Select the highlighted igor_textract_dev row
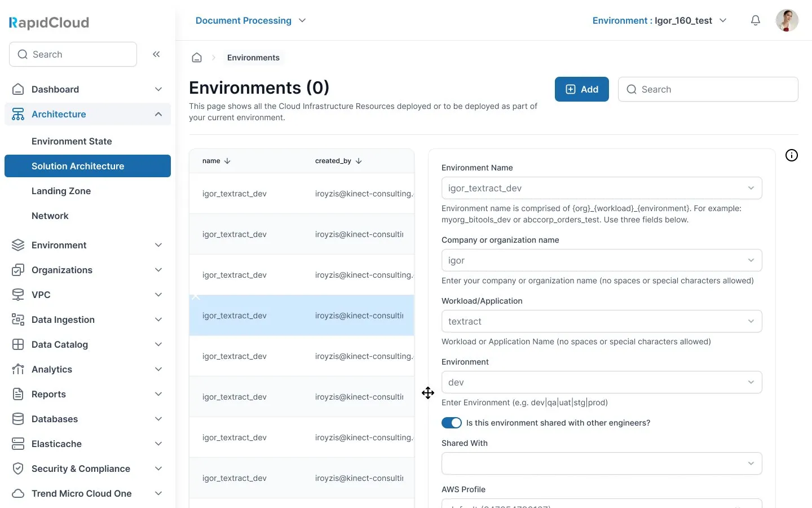 point(302,316)
